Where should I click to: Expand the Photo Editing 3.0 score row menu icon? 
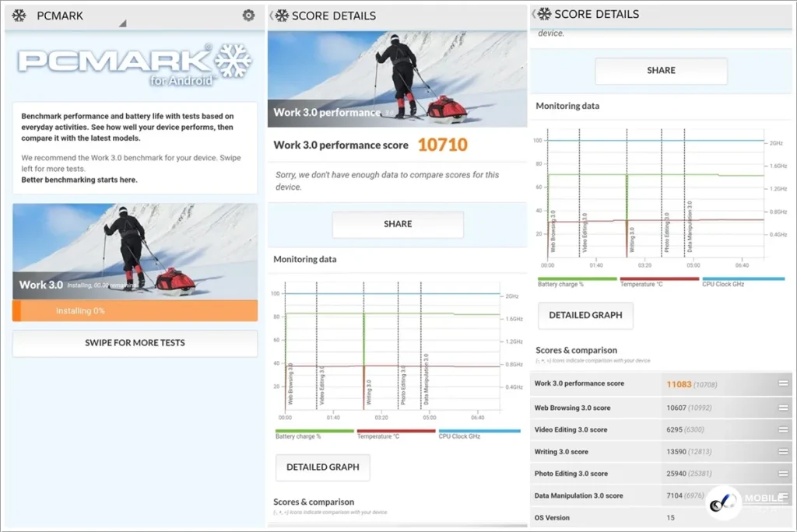click(x=783, y=474)
